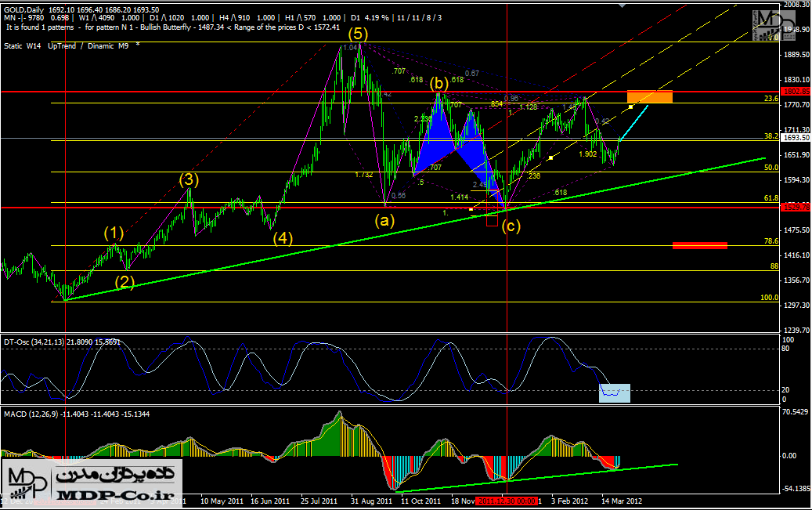This screenshot has height=510, width=812.
Task: Click the .236 ratio label
Action: tap(533, 175)
